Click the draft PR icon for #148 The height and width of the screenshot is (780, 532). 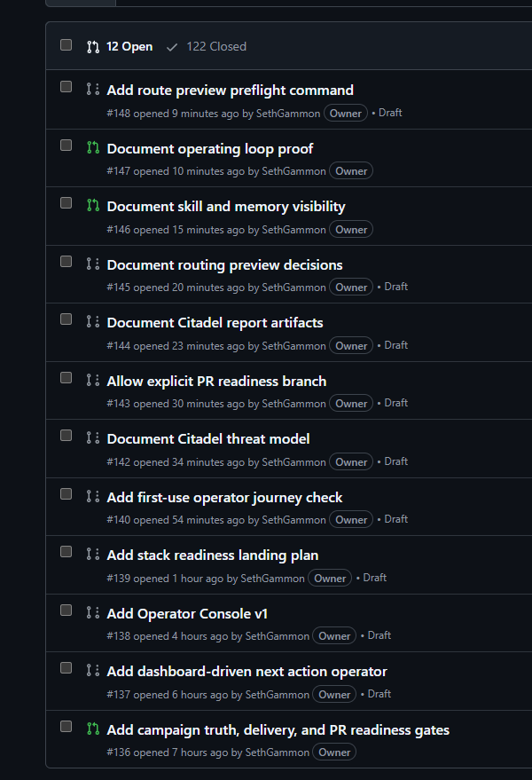(93, 89)
